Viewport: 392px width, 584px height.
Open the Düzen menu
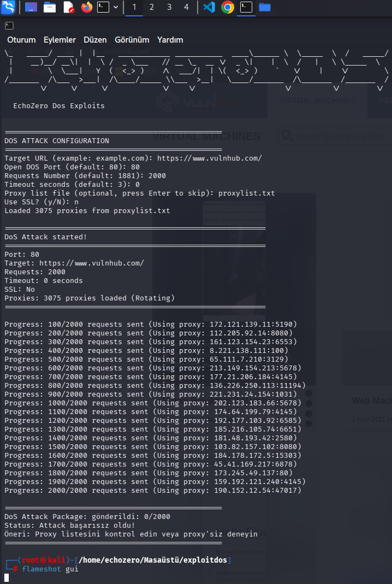coord(96,40)
